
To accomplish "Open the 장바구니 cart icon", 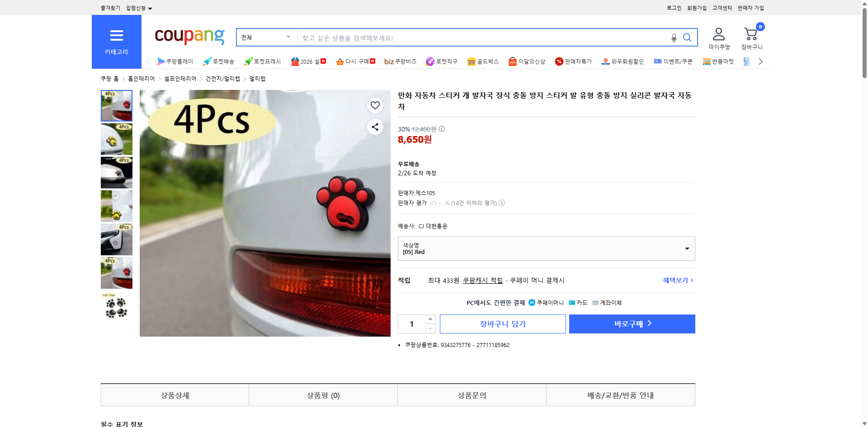I will pyautogui.click(x=751, y=33).
